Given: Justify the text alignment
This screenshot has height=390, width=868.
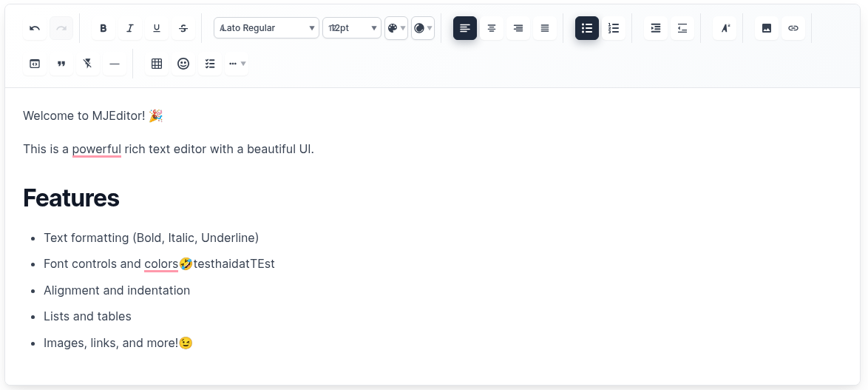Looking at the screenshot, I should 545,28.
